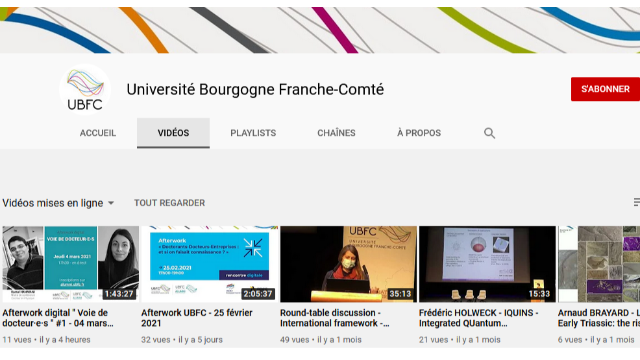Screen dimensions: 640x360
Task: Open the sort options icon at right edge
Action: tap(636, 202)
